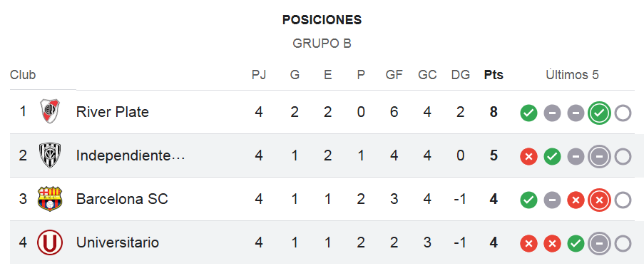This screenshot has height=266, width=644.
Task: Click the Pts column header
Action: (x=494, y=75)
